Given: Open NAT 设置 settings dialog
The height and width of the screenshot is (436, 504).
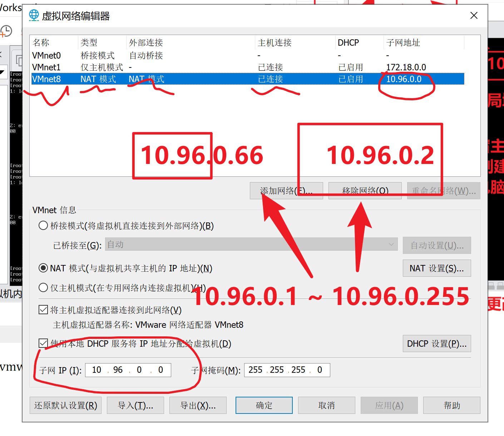Looking at the screenshot, I should (x=436, y=268).
